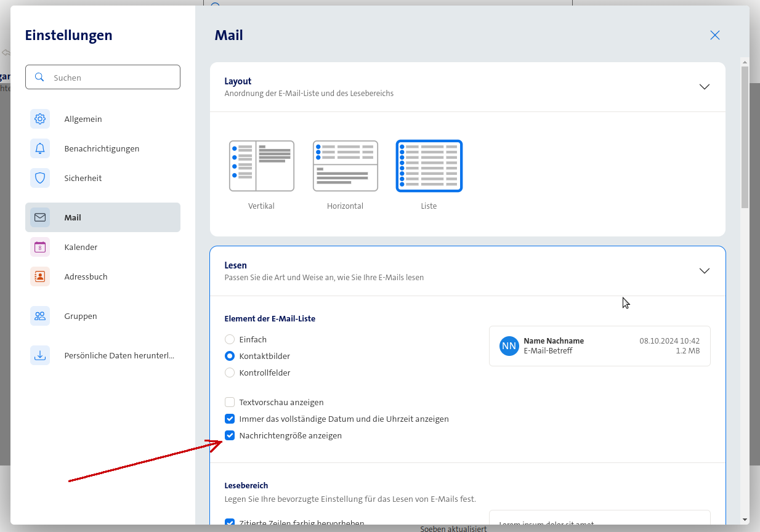Uncheck Nachrichtengröße anzeigen
The height and width of the screenshot is (532, 760).
click(230, 435)
